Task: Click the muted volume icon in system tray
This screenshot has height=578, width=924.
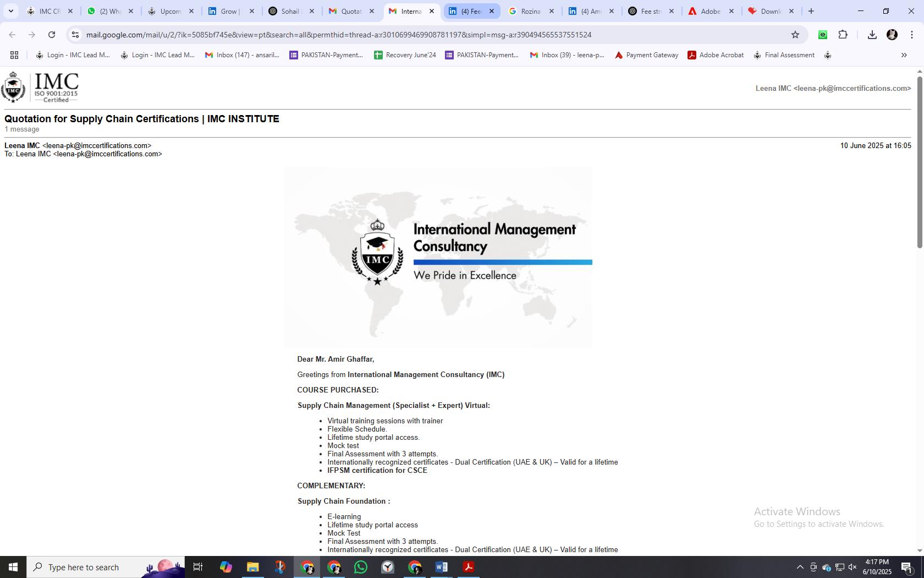Action: tap(853, 568)
